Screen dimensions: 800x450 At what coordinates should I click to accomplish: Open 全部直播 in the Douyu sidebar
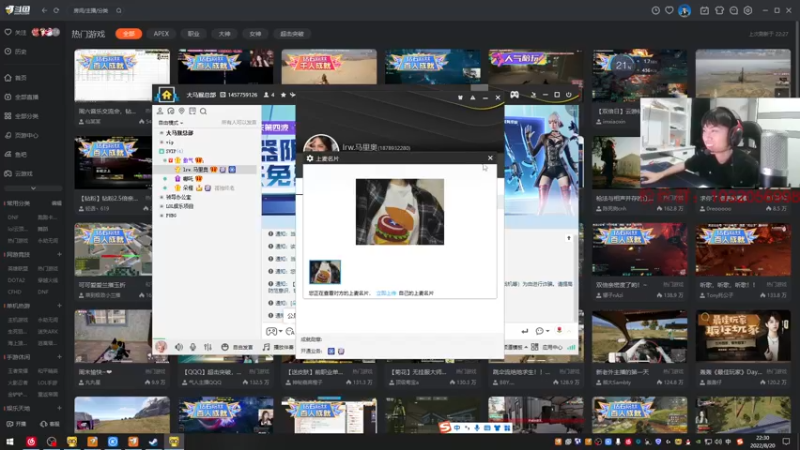21,97
